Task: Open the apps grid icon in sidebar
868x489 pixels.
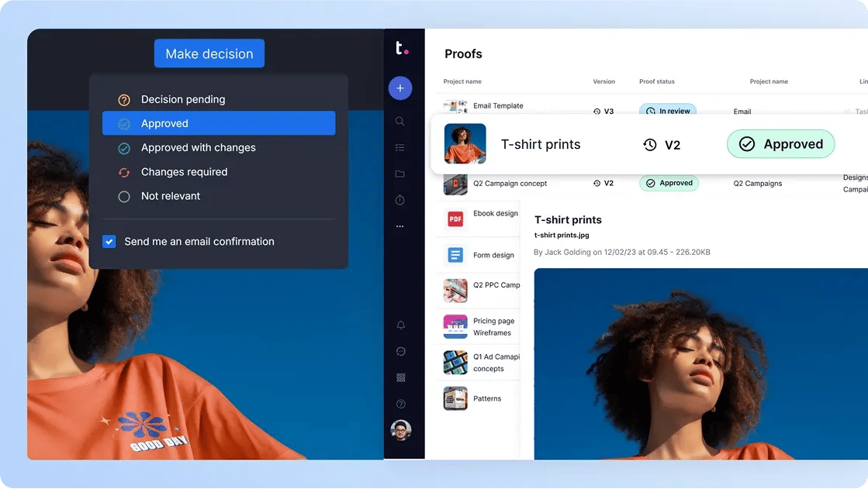Action: coord(400,377)
